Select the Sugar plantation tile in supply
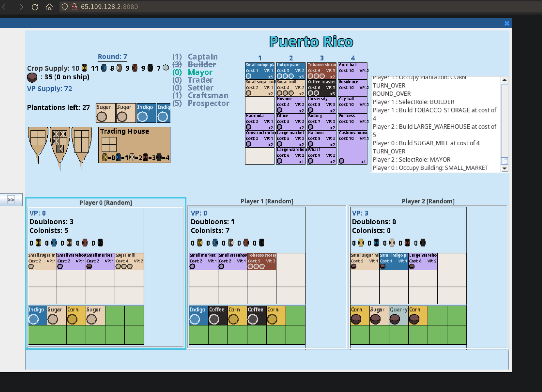Screen dimensions: 542x392 106,113
